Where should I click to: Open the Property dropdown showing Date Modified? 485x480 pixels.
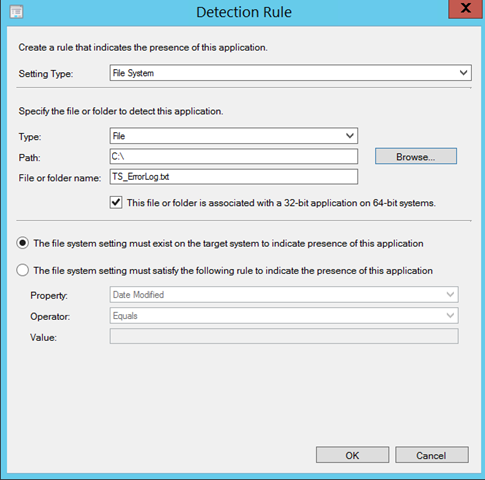pyautogui.click(x=284, y=295)
